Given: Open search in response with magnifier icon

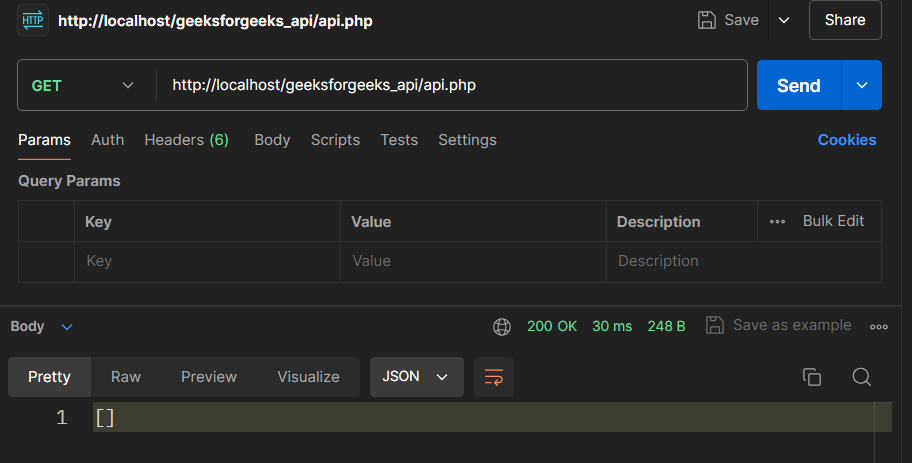Looking at the screenshot, I should click(861, 377).
